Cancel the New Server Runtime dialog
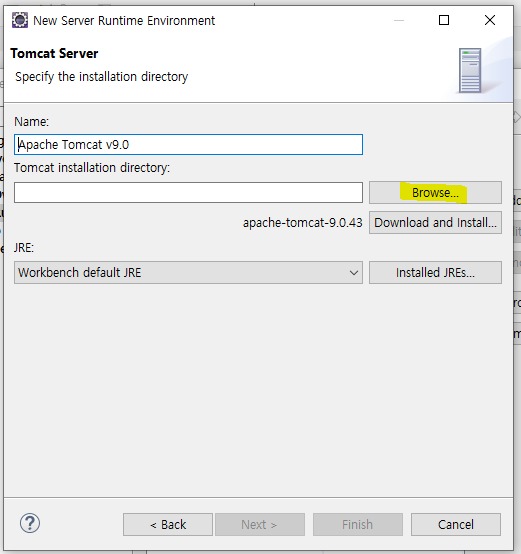The height and width of the screenshot is (554, 521). [456, 525]
